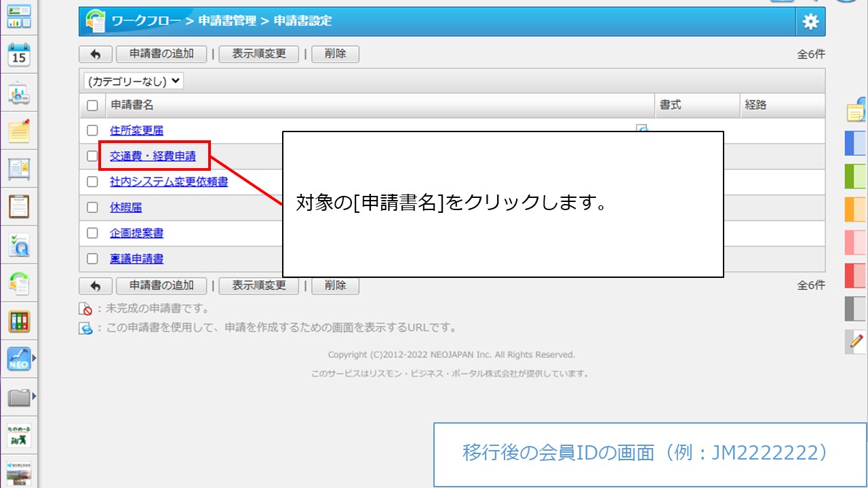
Task: Open the colored binders cabinet icon in sidebar
Action: pos(19,321)
